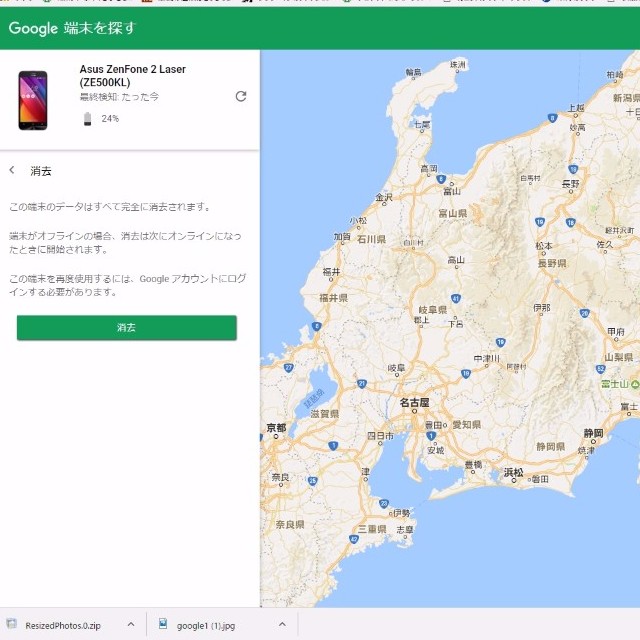Image resolution: width=640 pixels, height=640 pixels.
Task: Click 高山 city label on map
Action: point(456,260)
